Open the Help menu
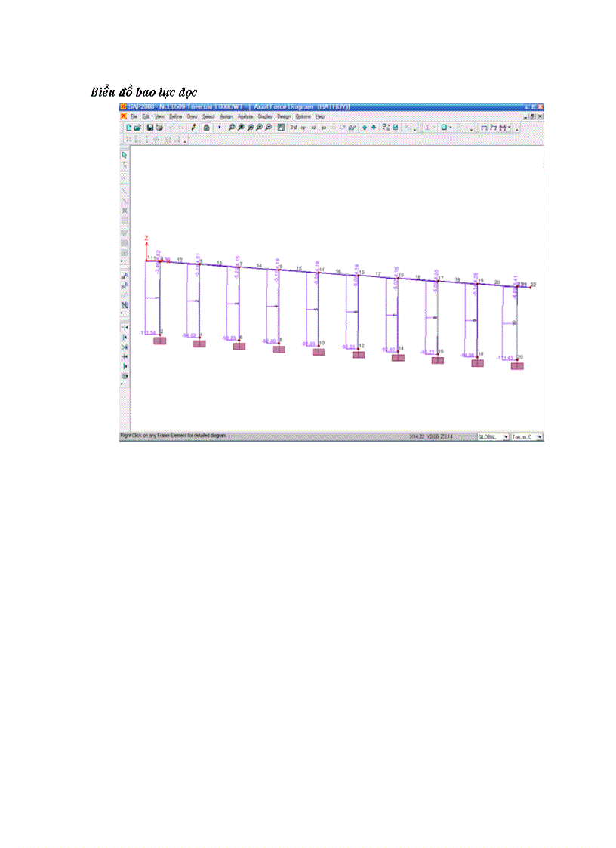 pos(320,117)
